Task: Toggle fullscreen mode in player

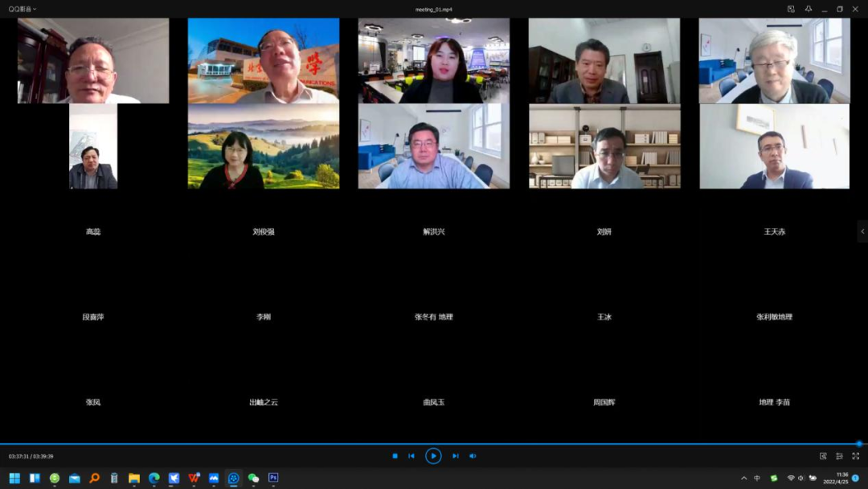Action: coord(855,456)
